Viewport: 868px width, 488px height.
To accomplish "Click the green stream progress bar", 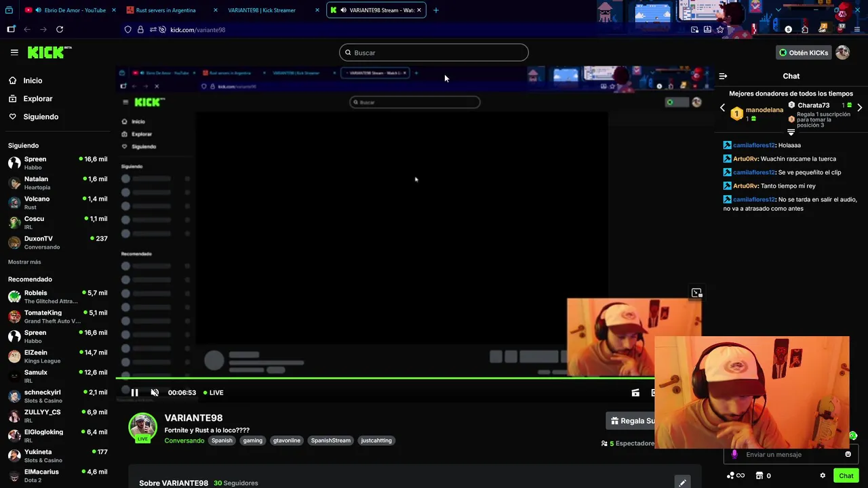I will point(384,378).
